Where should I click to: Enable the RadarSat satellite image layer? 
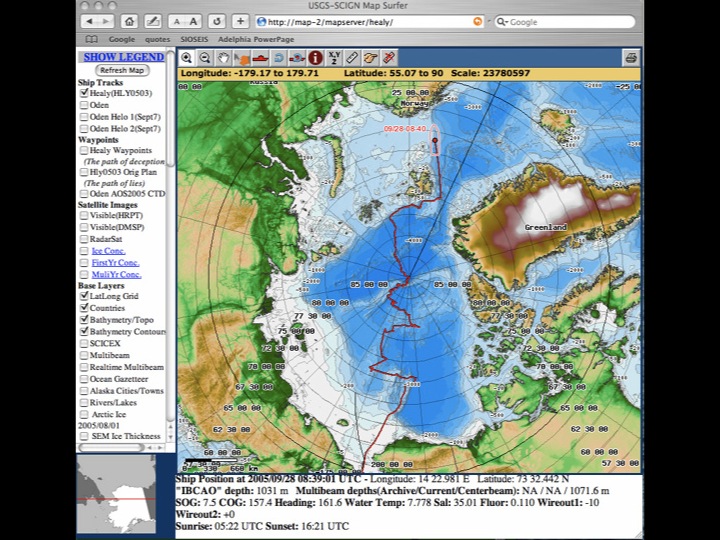[x=84, y=240]
